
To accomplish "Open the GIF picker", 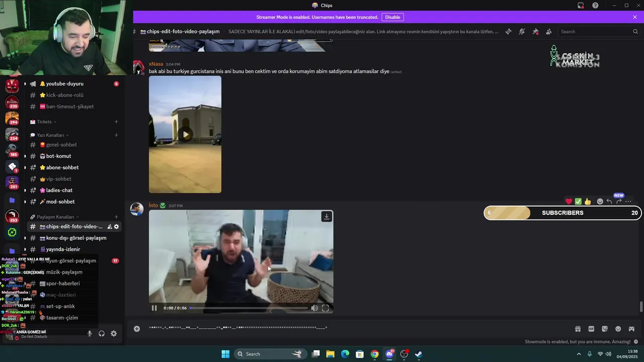I will tap(591, 329).
